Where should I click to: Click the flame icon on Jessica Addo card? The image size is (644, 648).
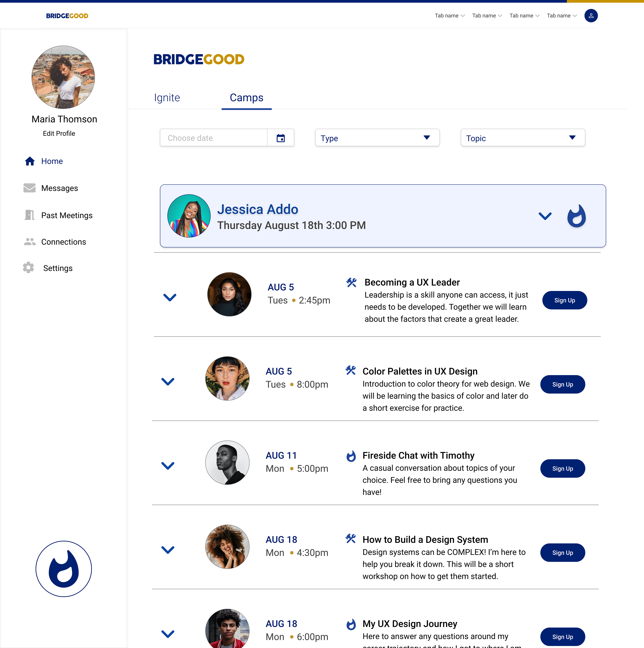pos(577,216)
